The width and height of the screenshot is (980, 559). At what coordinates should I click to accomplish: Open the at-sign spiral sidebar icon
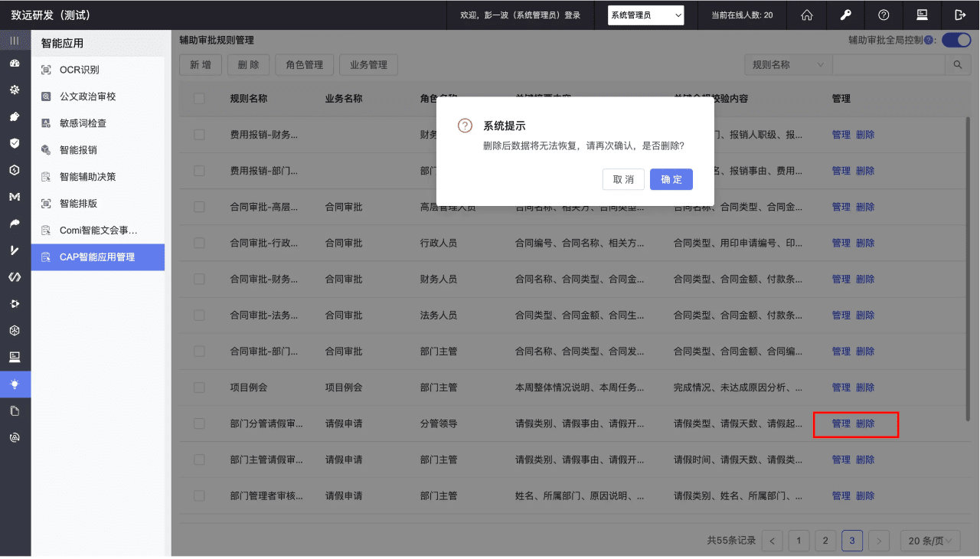[x=15, y=437]
